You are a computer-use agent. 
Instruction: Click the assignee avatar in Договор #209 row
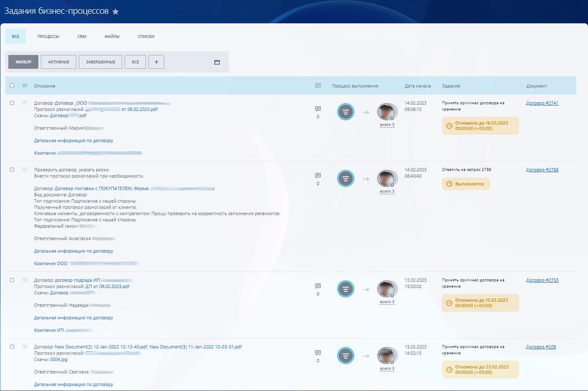[387, 356]
